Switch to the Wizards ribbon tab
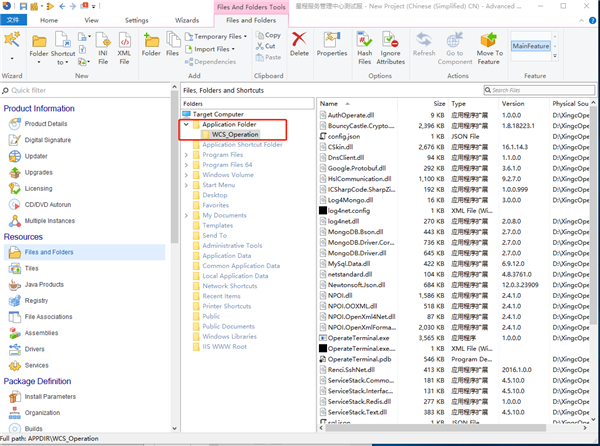The width and height of the screenshot is (600, 446). point(186,19)
